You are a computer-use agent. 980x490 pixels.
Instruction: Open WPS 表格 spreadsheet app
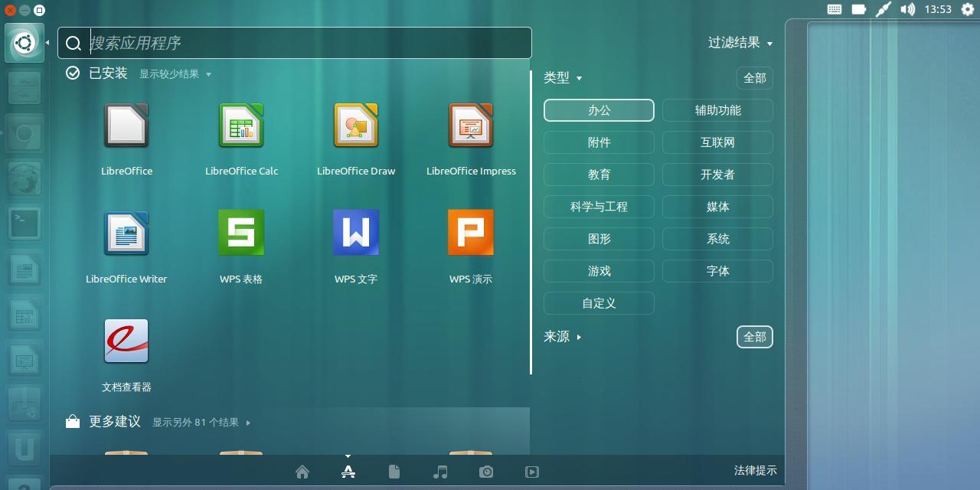(241, 233)
